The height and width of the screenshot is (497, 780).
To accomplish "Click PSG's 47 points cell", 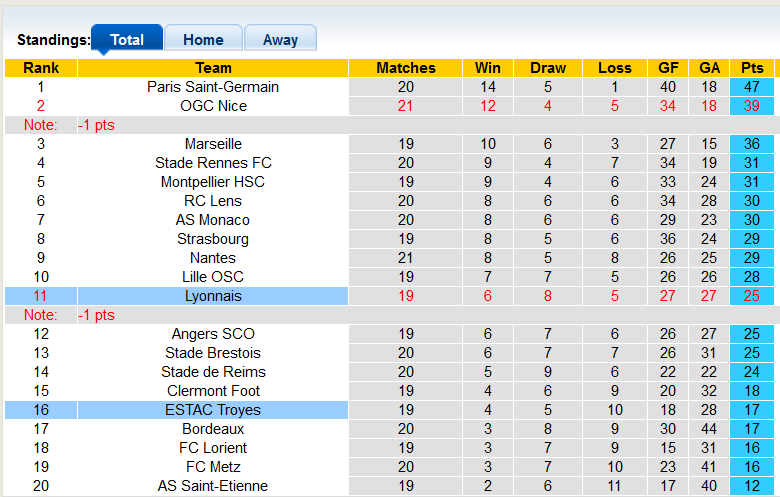I will click(x=752, y=87).
